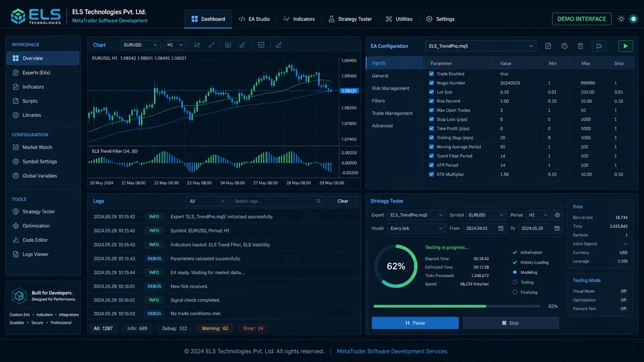Toggle the light/dark theme sun icon
Viewport: 644px width, 362px height.
(x=621, y=19)
